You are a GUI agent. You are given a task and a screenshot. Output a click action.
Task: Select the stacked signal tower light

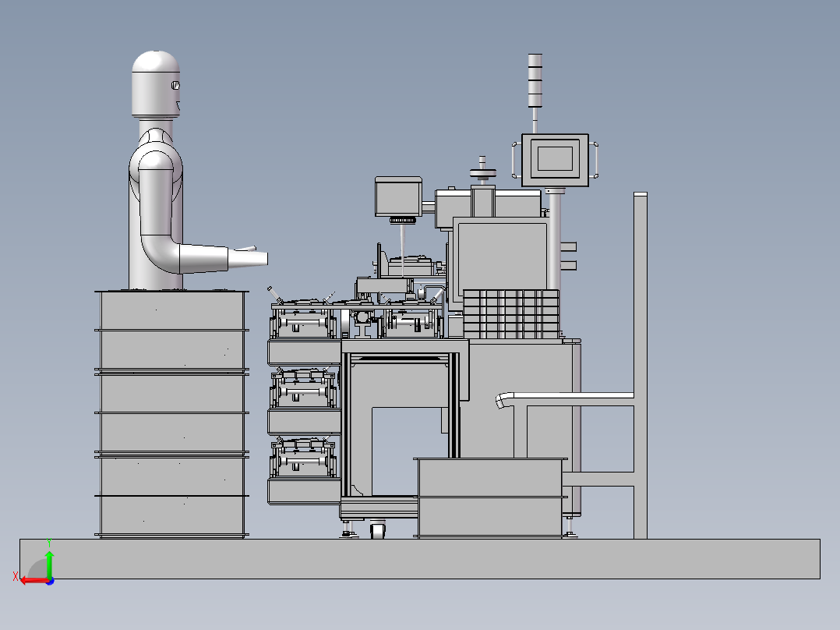tap(535, 80)
